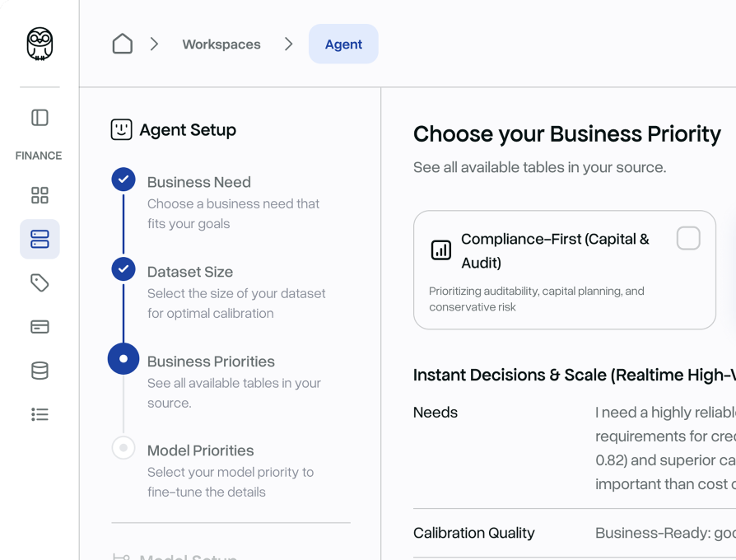Screen dimensions: 736x560
Task: Click the tag icon in the left sidebar
Action: [x=39, y=282]
